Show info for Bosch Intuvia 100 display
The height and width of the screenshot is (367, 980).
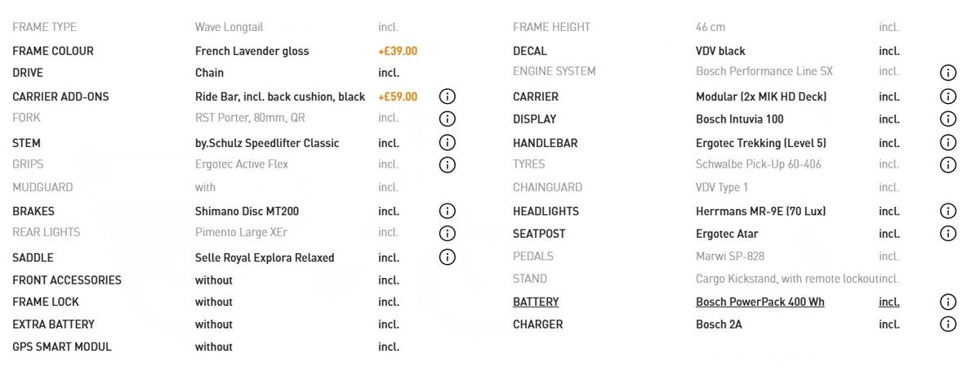click(x=948, y=119)
